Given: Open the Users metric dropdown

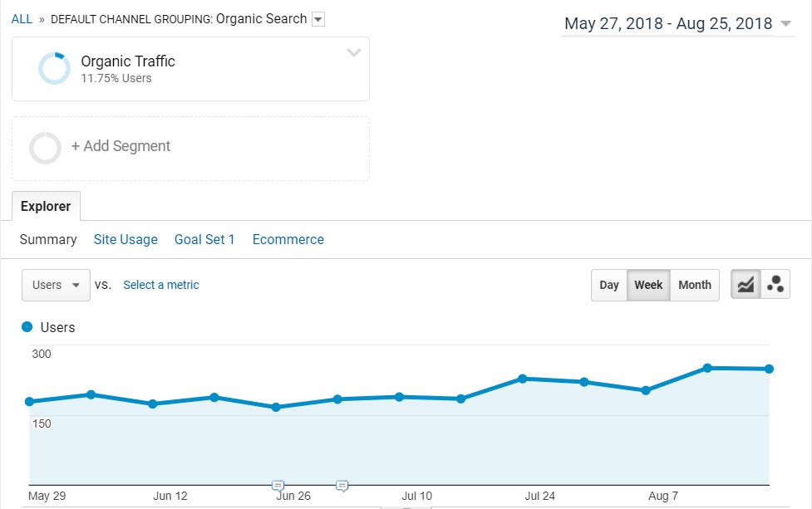Looking at the screenshot, I should pyautogui.click(x=56, y=285).
